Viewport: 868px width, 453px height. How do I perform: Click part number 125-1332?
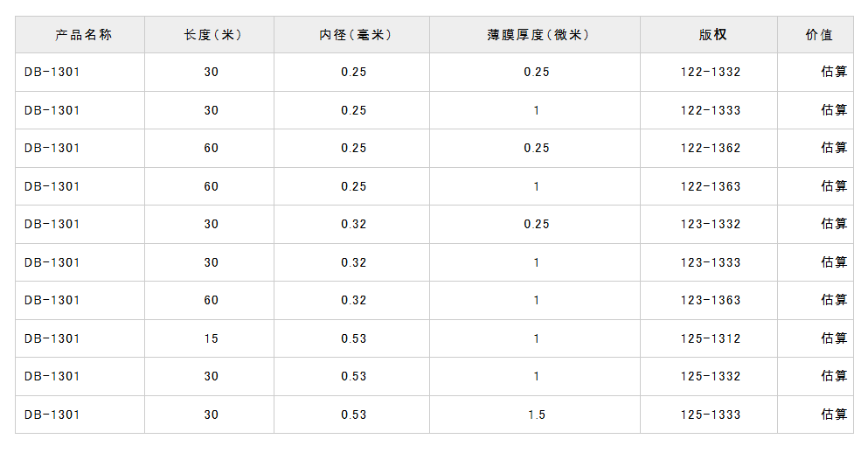tap(711, 376)
